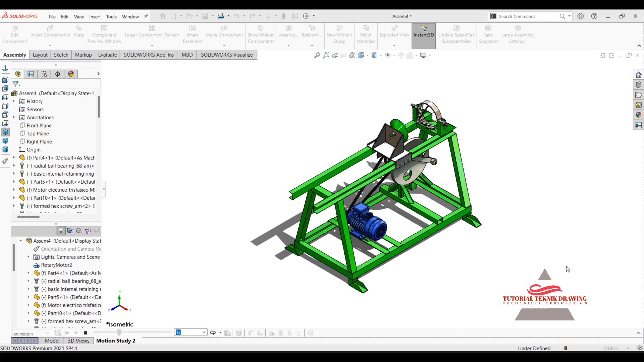644x362 pixels.
Task: Open View Orientation cube icon
Action: pyautogui.click(x=361, y=55)
